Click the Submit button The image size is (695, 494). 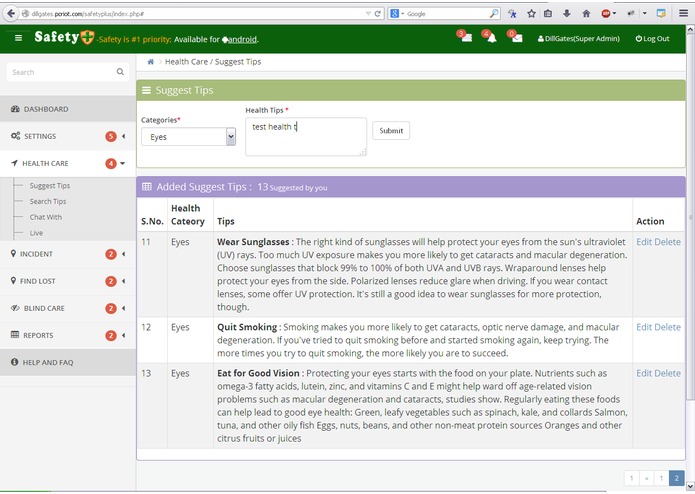(x=391, y=131)
